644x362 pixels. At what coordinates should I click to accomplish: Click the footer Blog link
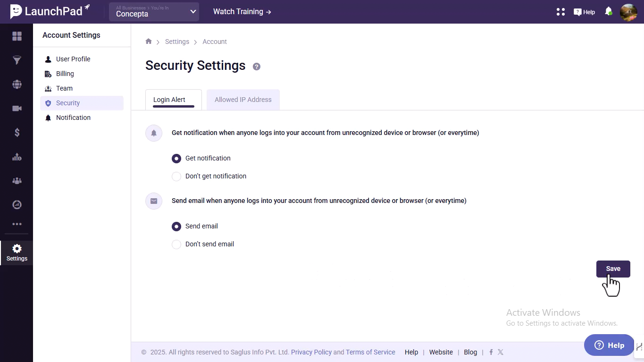470,352
